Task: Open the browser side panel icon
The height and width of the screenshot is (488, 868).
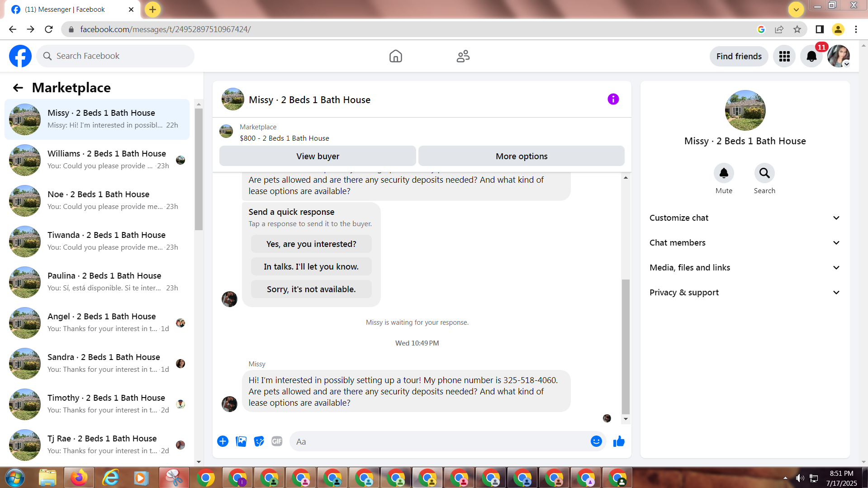Action: click(x=820, y=29)
